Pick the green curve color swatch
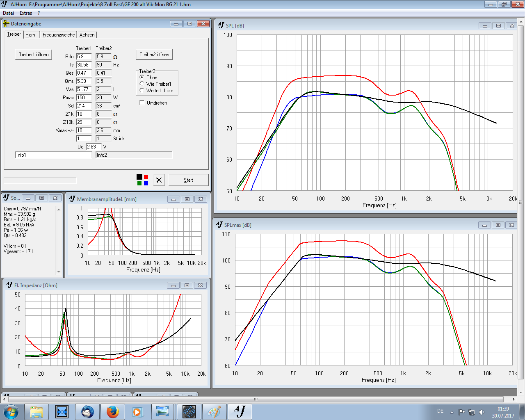 click(139, 183)
